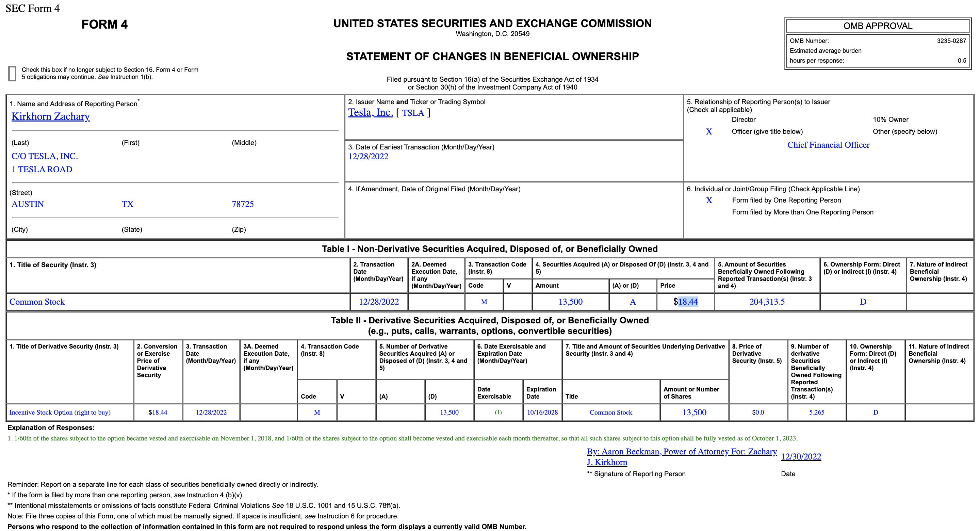Click the 5,265 derivative securities owned value

[x=817, y=413]
